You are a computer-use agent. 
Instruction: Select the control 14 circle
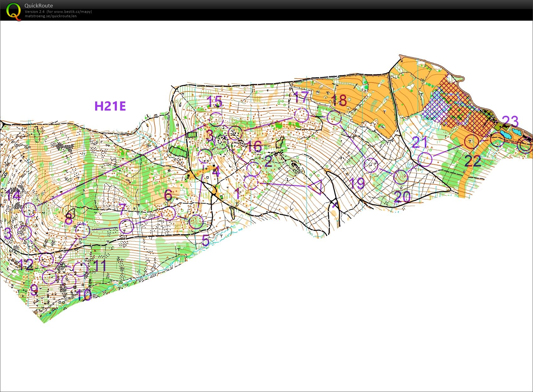(30, 210)
